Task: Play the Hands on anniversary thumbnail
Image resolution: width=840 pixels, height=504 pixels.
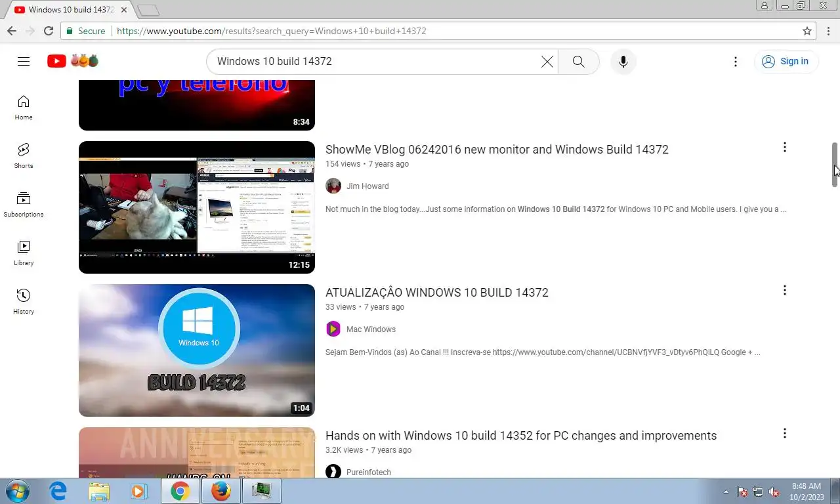Action: (197, 453)
